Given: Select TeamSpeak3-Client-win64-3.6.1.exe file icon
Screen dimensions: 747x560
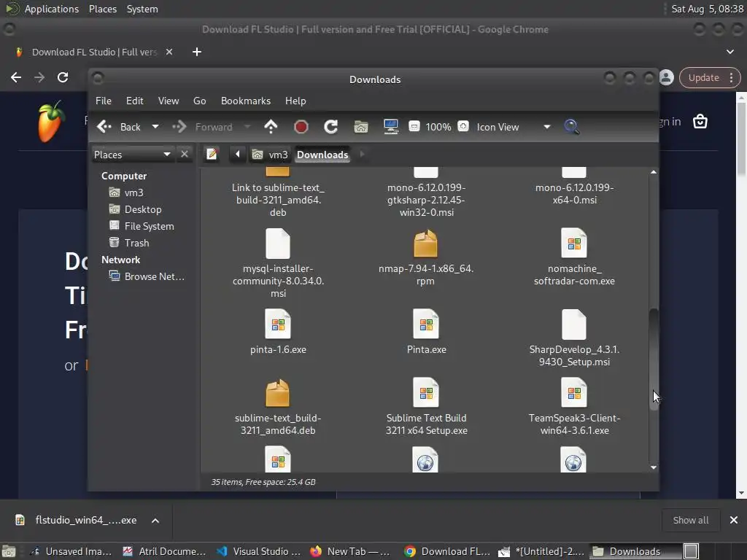Looking at the screenshot, I should tap(573, 393).
